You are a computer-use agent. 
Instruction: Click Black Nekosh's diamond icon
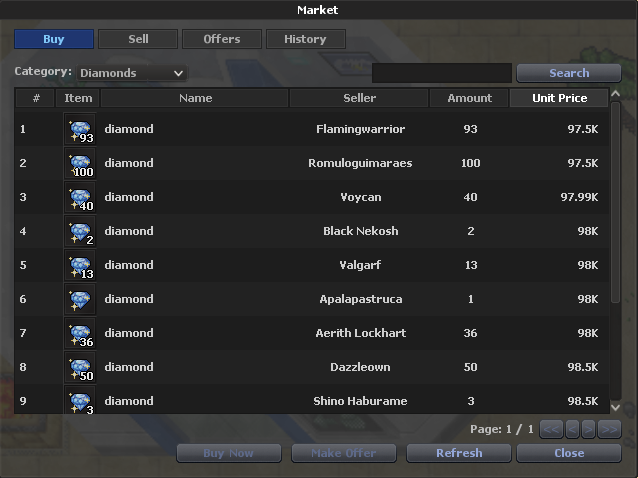tap(79, 232)
